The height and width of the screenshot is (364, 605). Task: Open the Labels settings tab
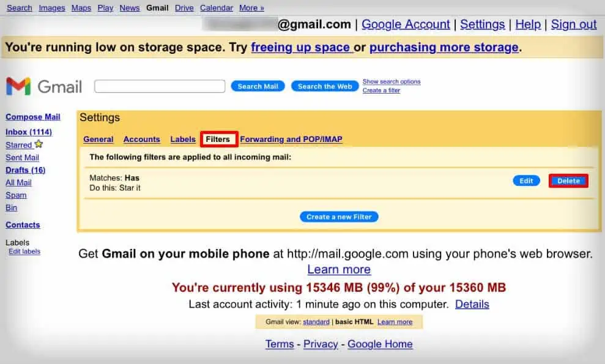pos(182,139)
